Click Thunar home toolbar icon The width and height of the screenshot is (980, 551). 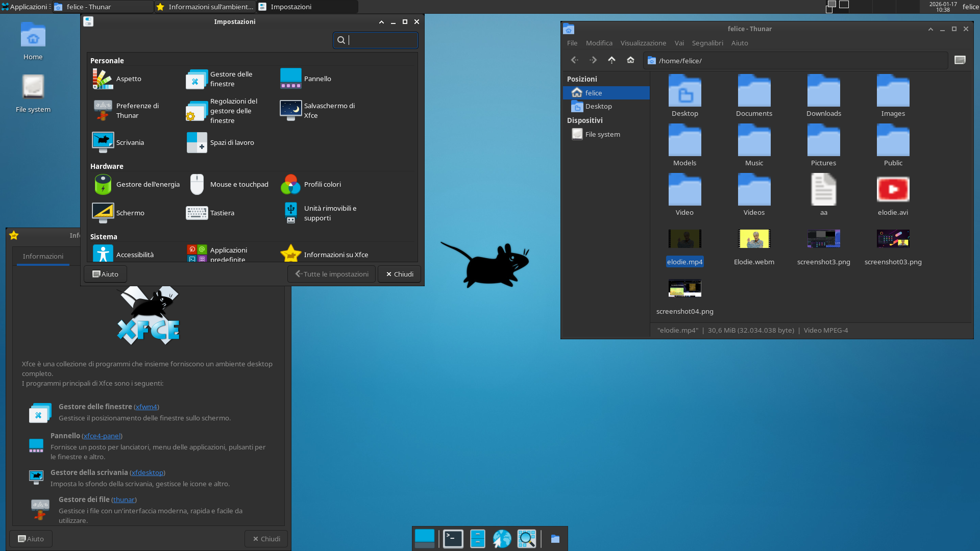[x=630, y=60]
